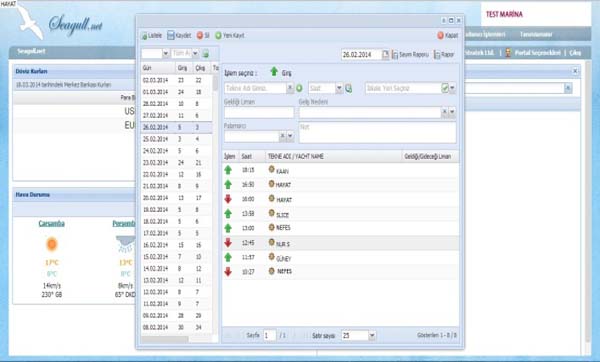Select the 08.02.2014 row in day list
Screen dimensions: 600x362
tap(176, 328)
